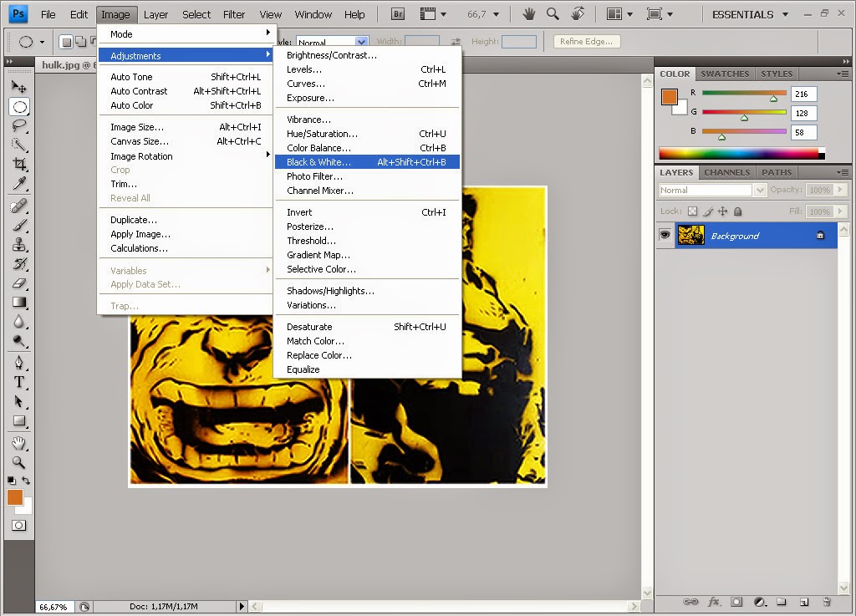Choose Black & White adjustment
856x616 pixels.
(366, 162)
